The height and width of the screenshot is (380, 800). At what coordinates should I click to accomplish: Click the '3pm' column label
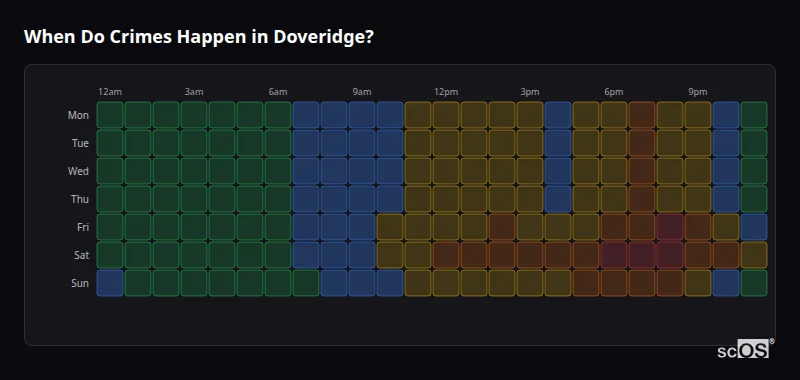pyautogui.click(x=530, y=92)
